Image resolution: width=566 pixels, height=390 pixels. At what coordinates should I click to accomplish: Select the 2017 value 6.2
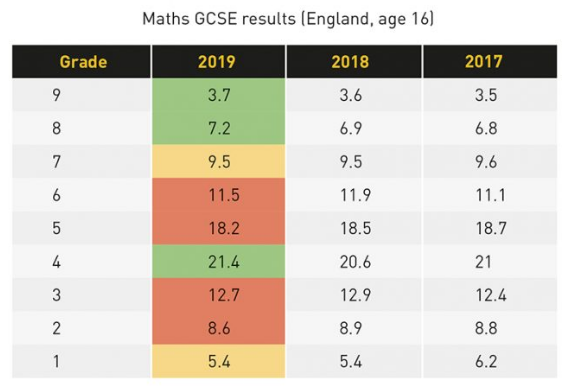(x=486, y=361)
